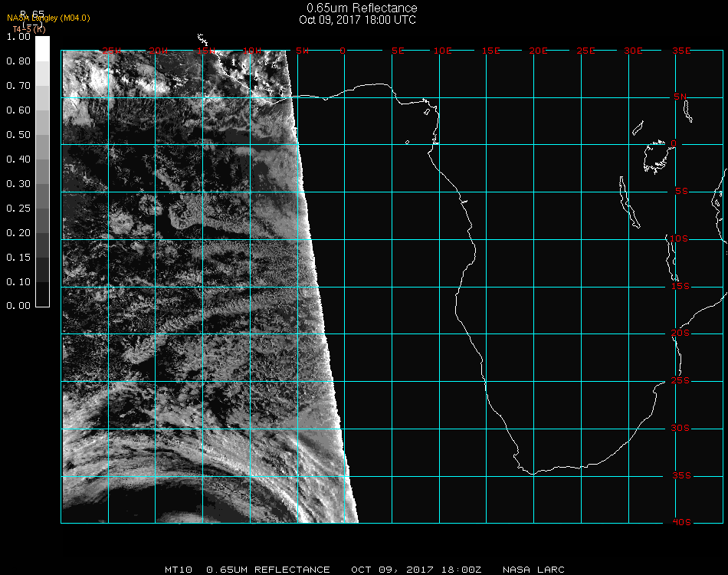Click the 5E longitude label
728x575 pixels.
[398, 51]
